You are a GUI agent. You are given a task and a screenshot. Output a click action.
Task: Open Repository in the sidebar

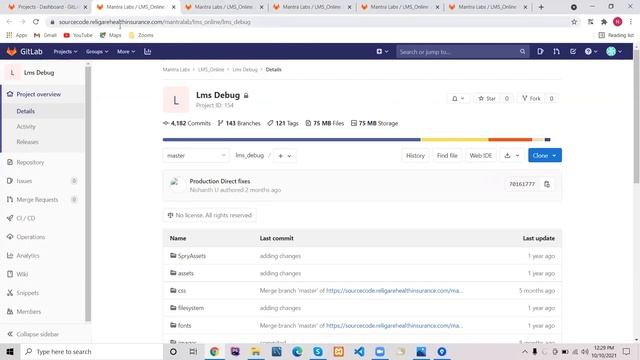[x=30, y=162]
